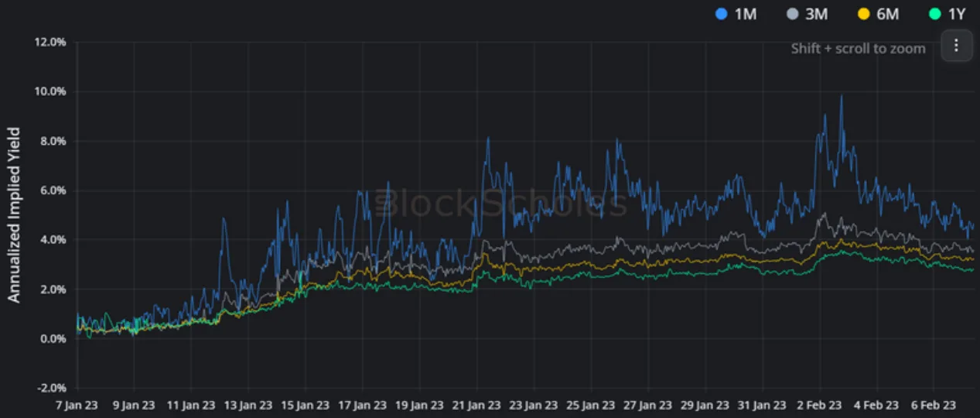Screen dimensions: 980x418
Task: Click the 17 Jan 23 date label
Action: coord(363,405)
